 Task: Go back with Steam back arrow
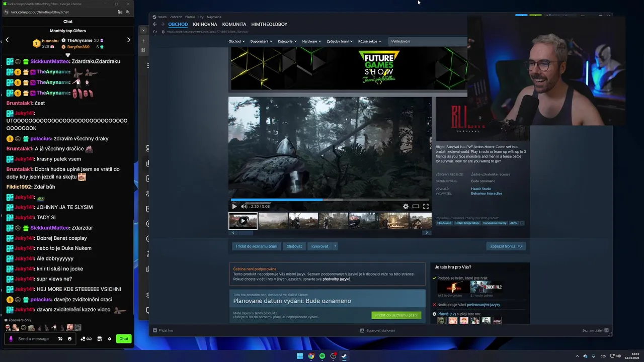point(155,24)
